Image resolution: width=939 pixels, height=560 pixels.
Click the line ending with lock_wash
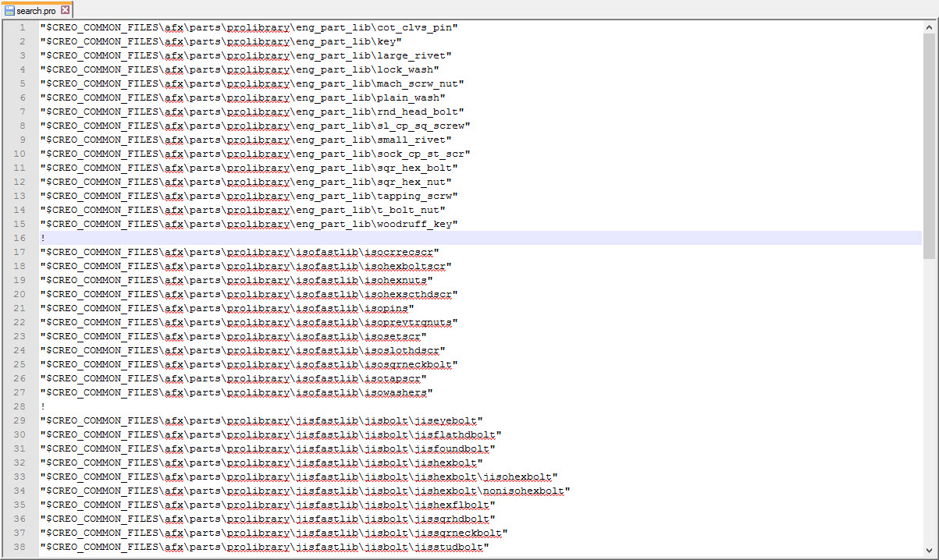click(240, 69)
